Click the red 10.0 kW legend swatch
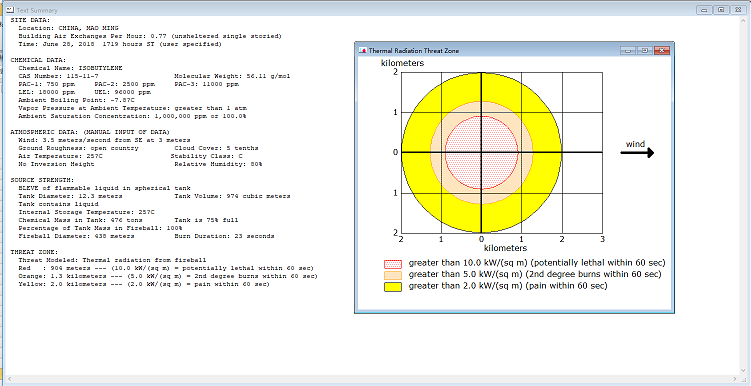This screenshot has height=386, width=751. (392, 264)
